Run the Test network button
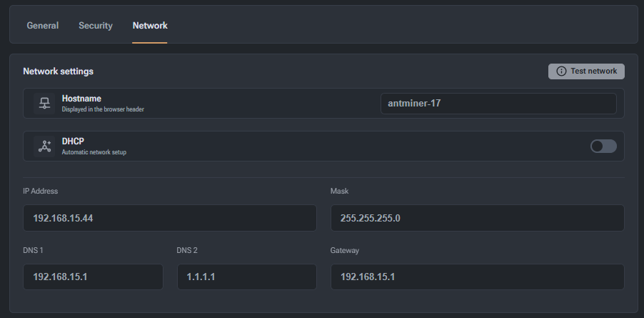The height and width of the screenshot is (318, 644). [x=586, y=71]
